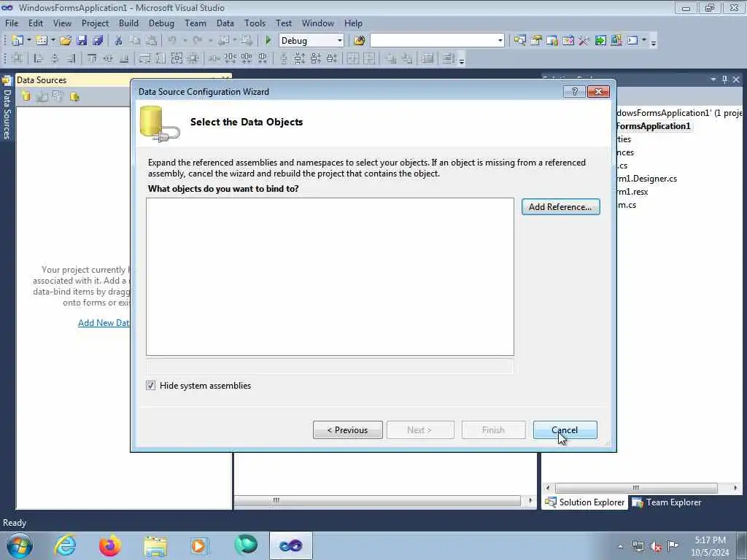Image resolution: width=747 pixels, height=560 pixels.
Task: Click Add New Data Source panel icon
Action: 26,97
